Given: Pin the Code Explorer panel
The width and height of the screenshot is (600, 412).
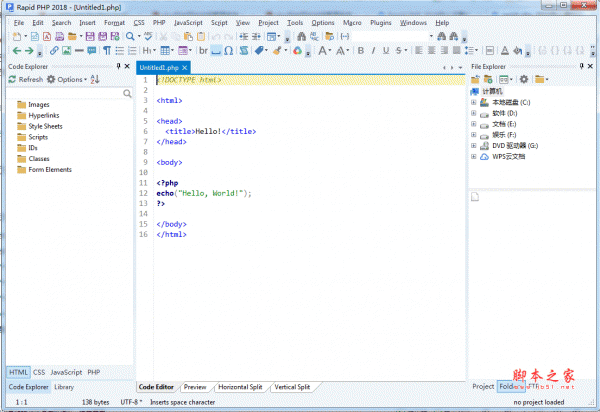Looking at the screenshot, I should (118, 66).
